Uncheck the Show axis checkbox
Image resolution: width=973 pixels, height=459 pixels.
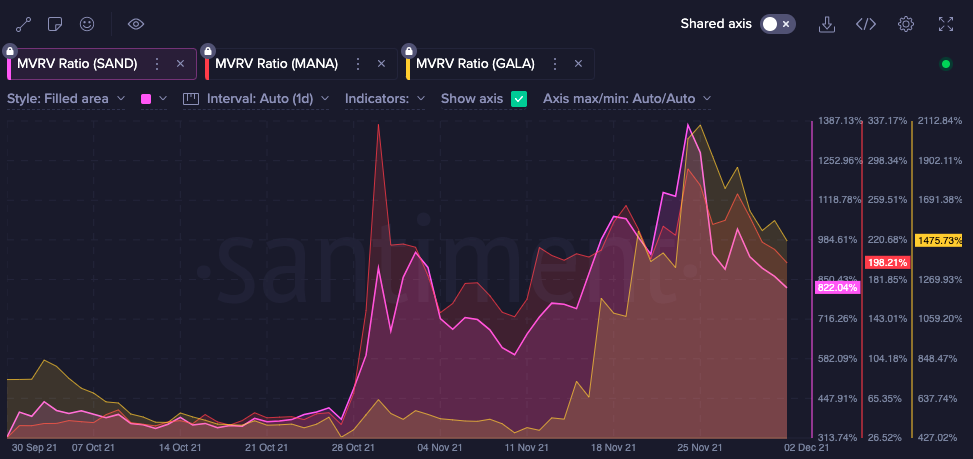pyautogui.click(x=519, y=99)
